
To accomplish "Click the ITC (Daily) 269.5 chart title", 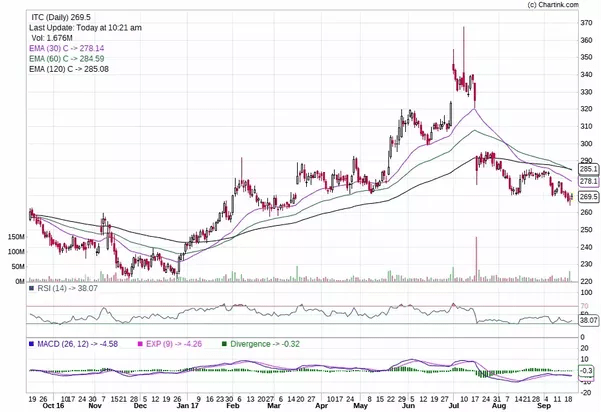I will (61, 17).
